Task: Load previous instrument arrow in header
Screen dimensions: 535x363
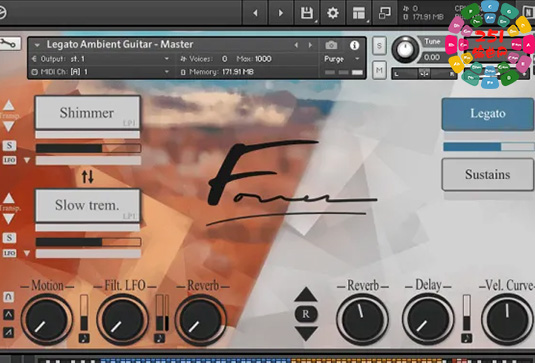Action: point(296,45)
